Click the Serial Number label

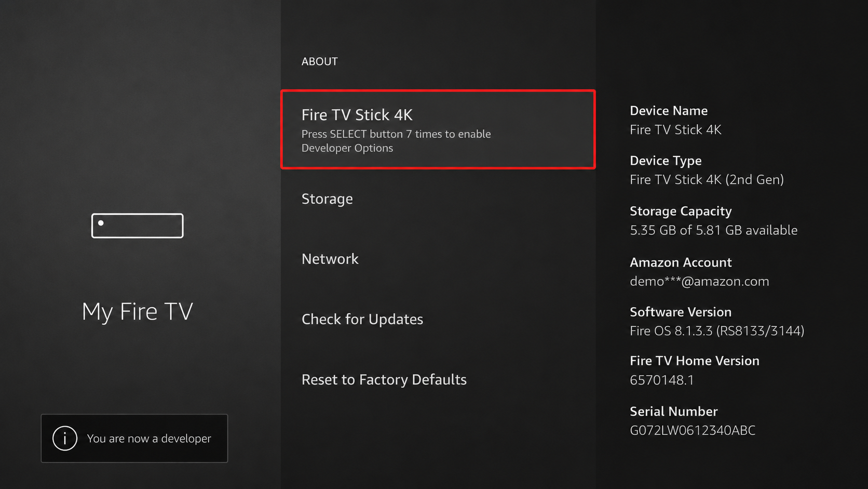(674, 412)
